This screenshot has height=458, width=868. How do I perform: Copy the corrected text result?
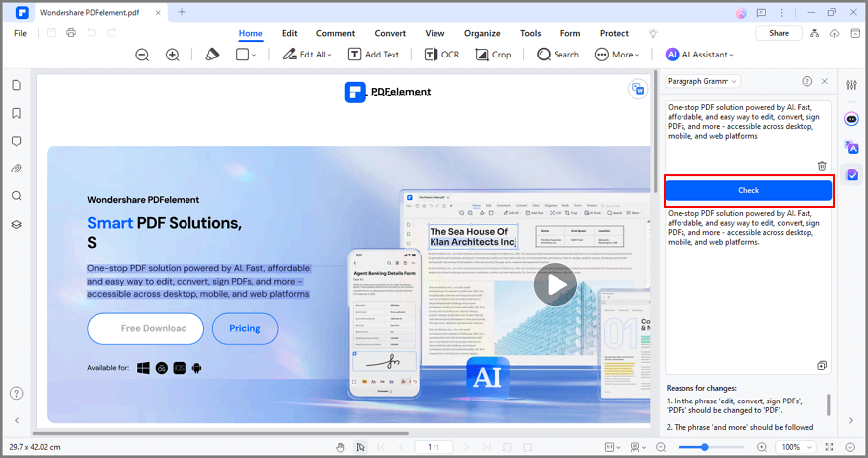click(x=822, y=365)
